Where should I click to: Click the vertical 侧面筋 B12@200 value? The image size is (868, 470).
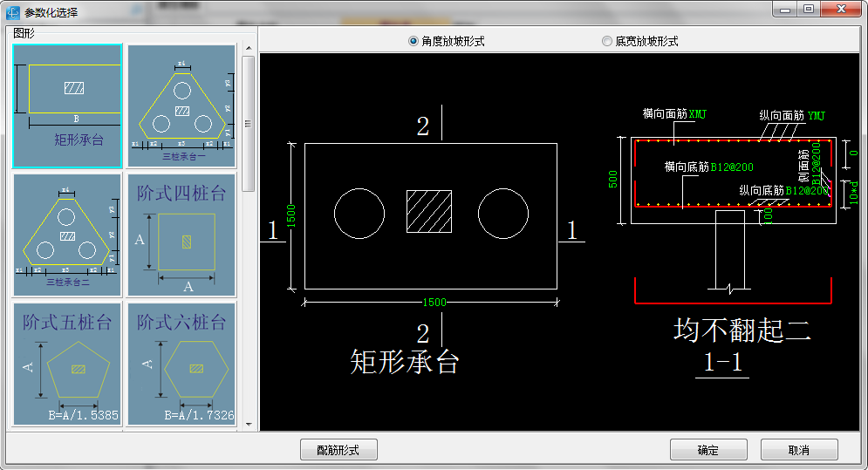[816, 163]
